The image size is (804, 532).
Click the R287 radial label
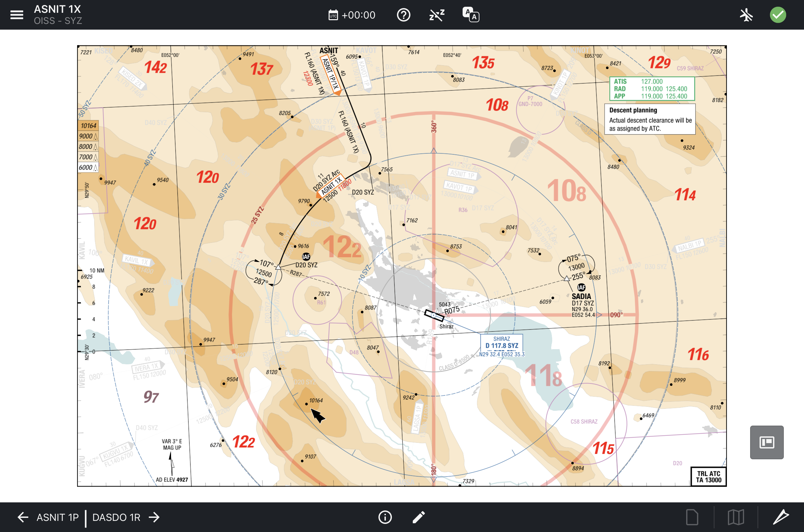pos(296,273)
